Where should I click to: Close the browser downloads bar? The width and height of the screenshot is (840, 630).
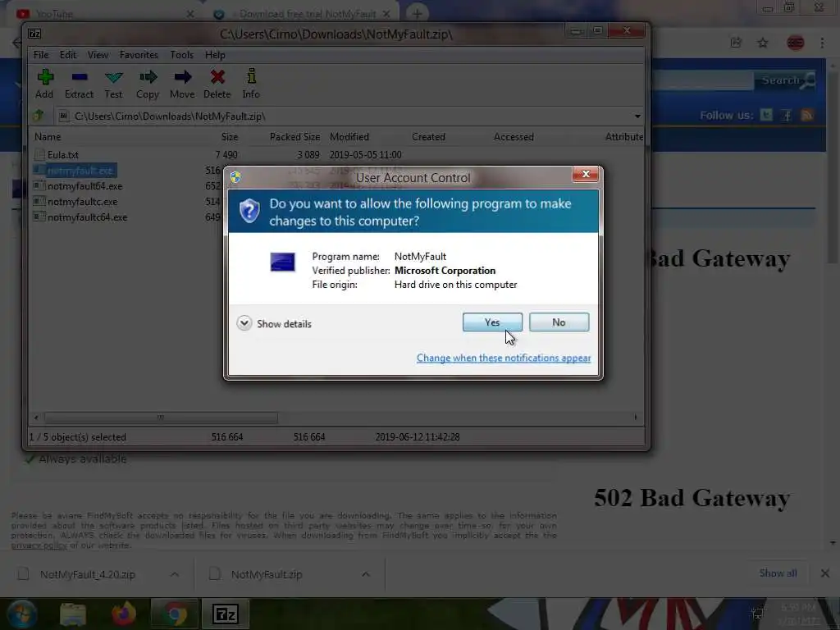point(825,573)
